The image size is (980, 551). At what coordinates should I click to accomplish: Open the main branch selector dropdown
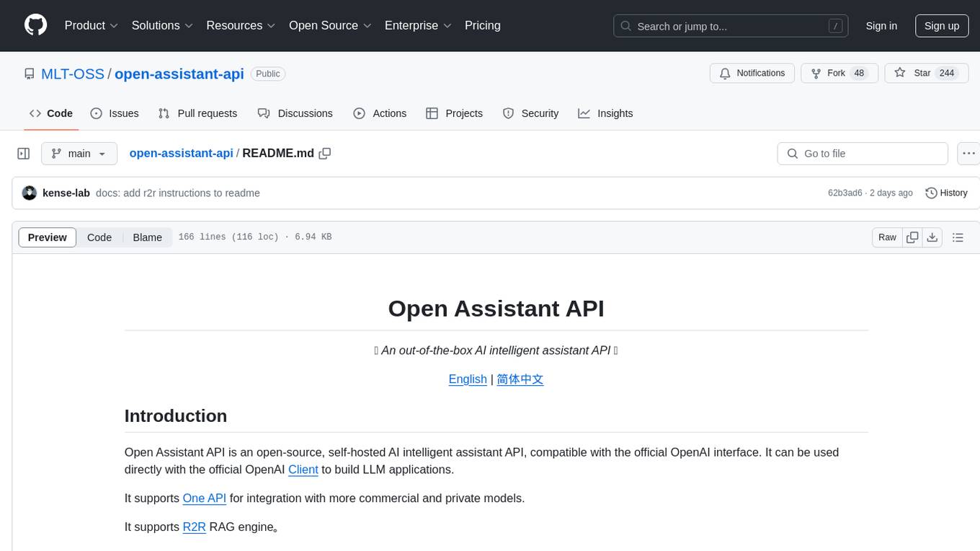coord(79,154)
